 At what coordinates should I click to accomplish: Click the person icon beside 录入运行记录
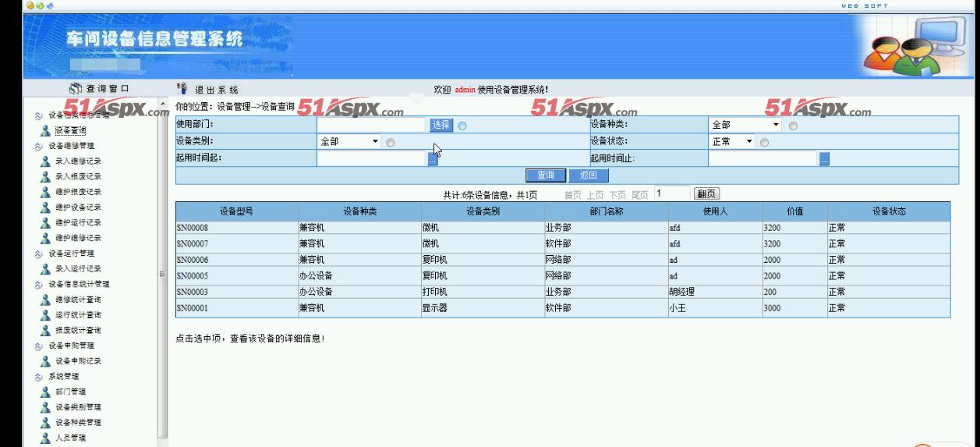pos(46,269)
